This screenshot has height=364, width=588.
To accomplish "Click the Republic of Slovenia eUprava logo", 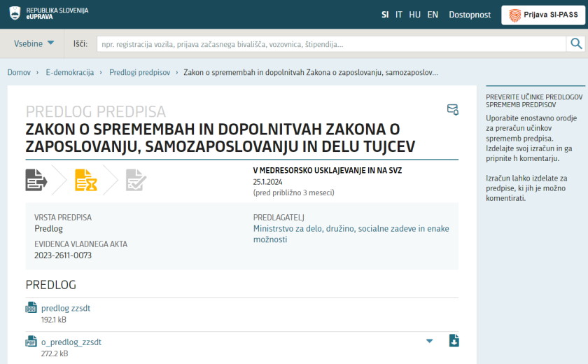I will (48, 13).
